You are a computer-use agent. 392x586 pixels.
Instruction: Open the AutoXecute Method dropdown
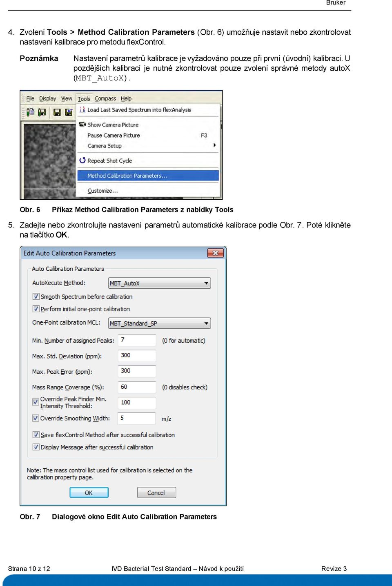[x=159, y=283]
